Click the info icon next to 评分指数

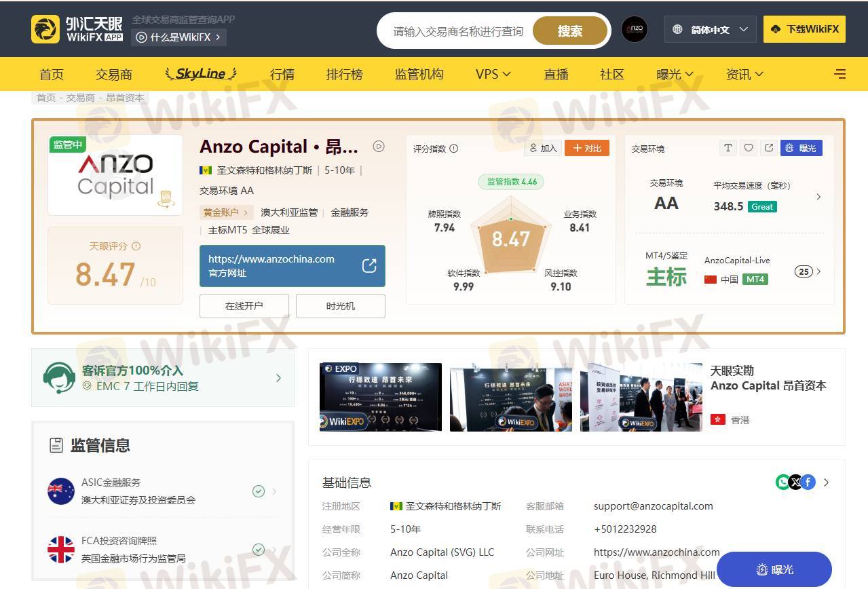(454, 149)
